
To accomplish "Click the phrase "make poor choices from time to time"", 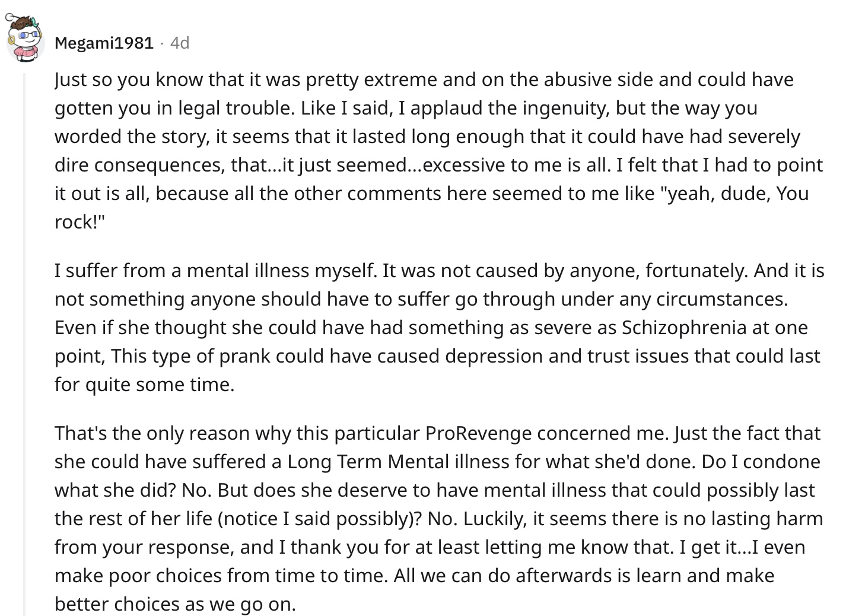I will (x=221, y=576).
